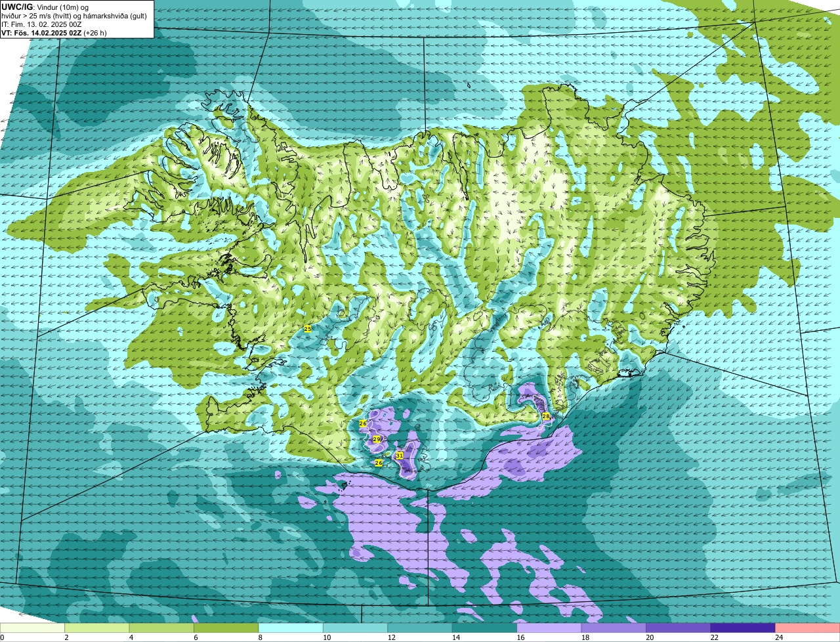Click the yellow gust label 29
Screen dimensions: 840x642
coord(377,439)
